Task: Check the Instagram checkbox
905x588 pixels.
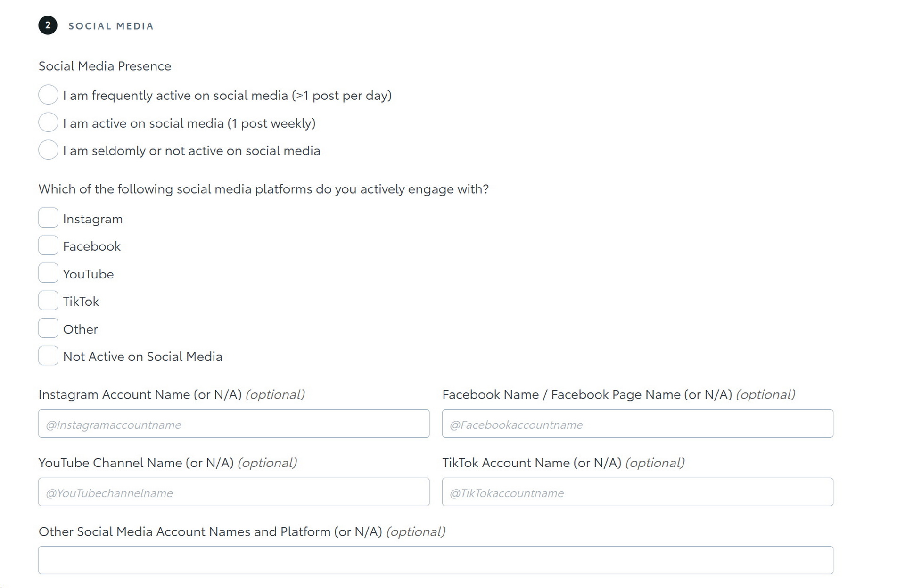Action: tap(48, 218)
